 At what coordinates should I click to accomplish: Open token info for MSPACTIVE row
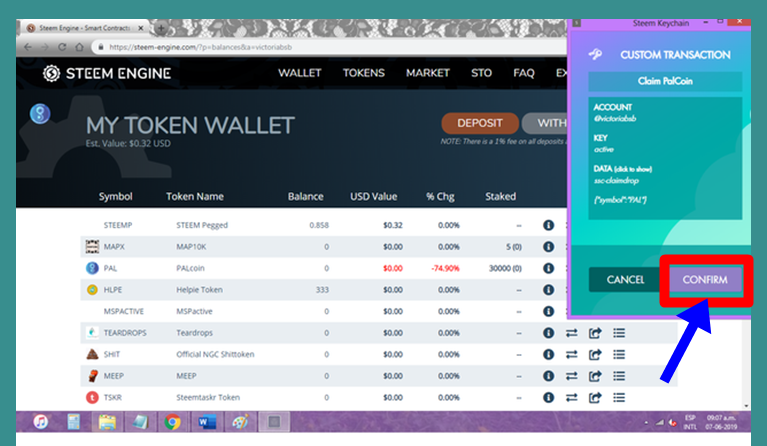(548, 312)
